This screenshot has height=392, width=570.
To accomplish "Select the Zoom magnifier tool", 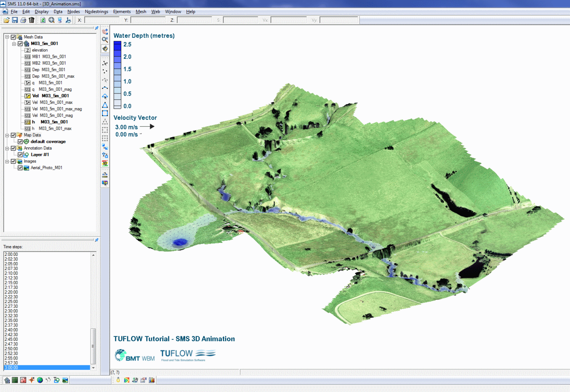I will pyautogui.click(x=105, y=40).
